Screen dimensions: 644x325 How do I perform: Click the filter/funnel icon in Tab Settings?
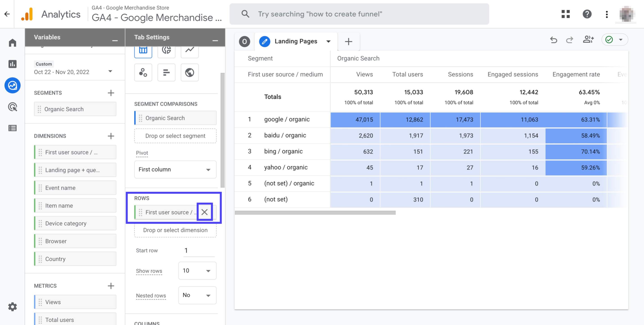166,72
